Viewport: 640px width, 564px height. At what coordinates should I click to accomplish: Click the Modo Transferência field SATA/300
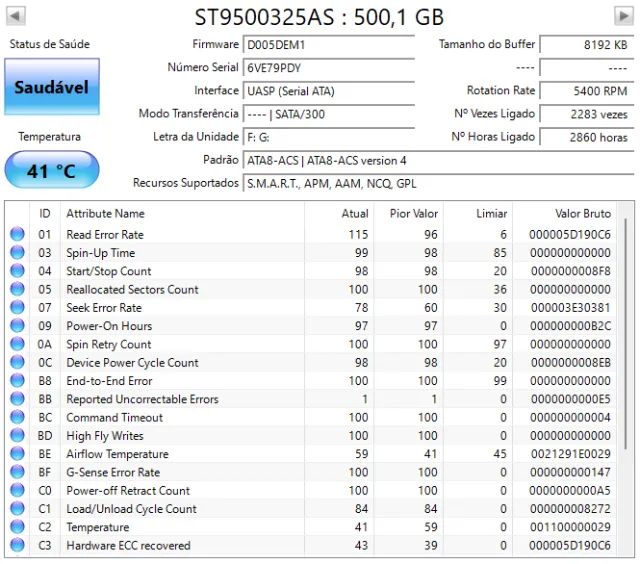pos(329,114)
